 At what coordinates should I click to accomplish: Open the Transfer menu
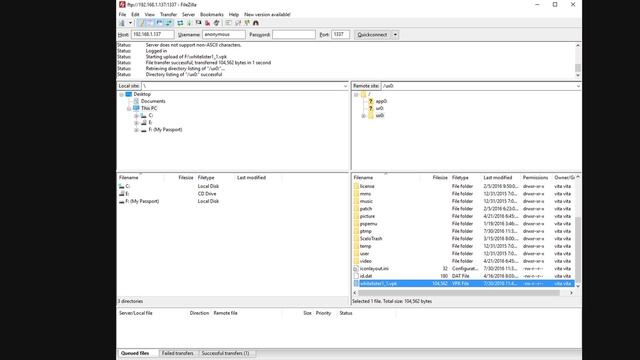tap(169, 14)
